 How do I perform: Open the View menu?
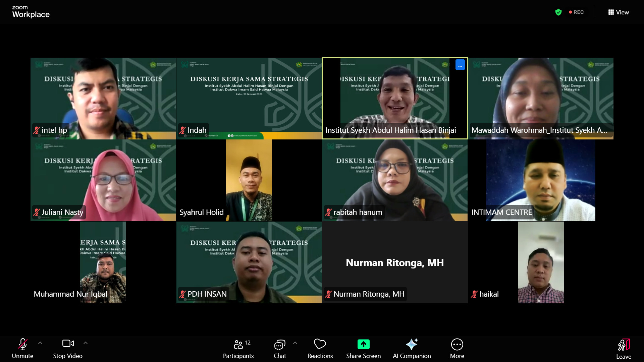tap(619, 12)
